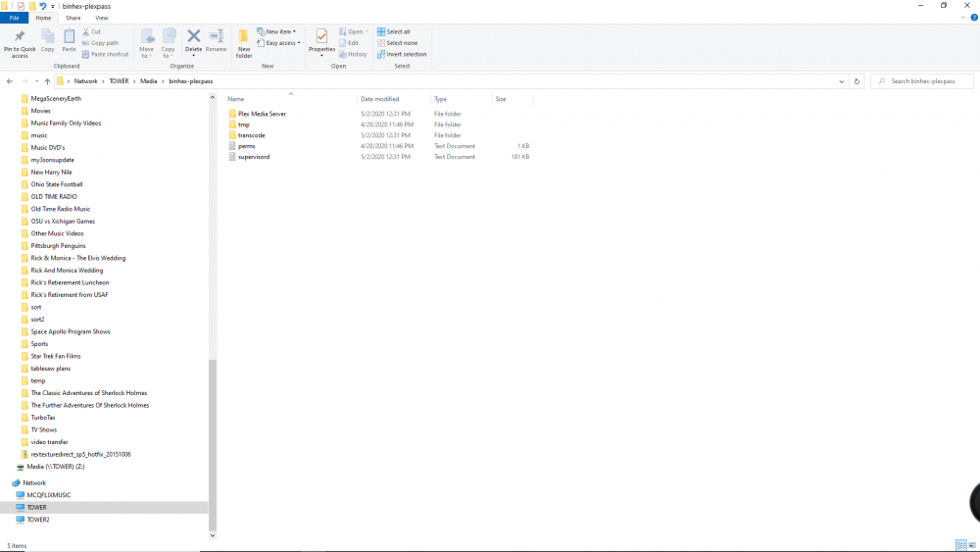The width and height of the screenshot is (980, 552).
Task: Open the File menu tab
Action: (14, 18)
